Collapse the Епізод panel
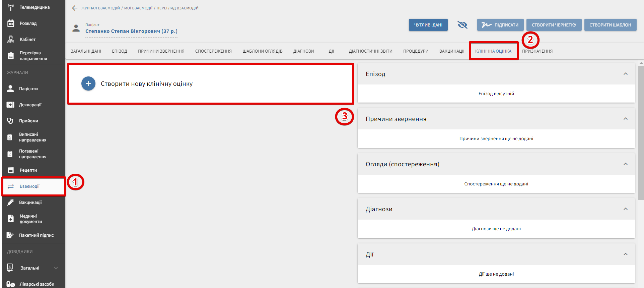This screenshot has width=644, height=288. tap(625, 74)
